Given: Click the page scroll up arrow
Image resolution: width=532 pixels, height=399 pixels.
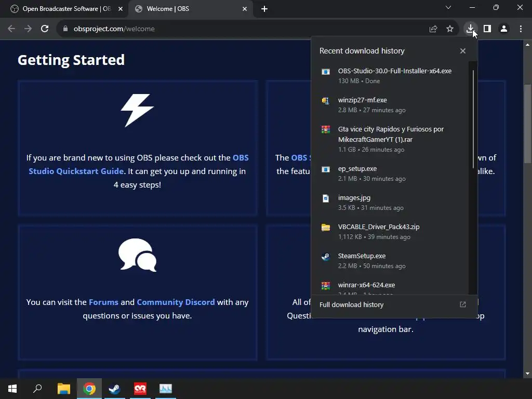Looking at the screenshot, I should [x=527, y=45].
